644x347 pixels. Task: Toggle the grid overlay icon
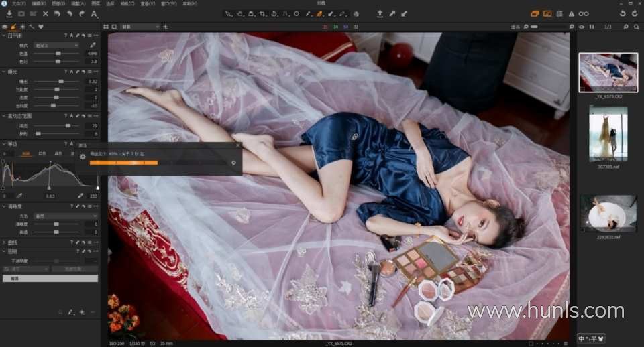point(559,13)
